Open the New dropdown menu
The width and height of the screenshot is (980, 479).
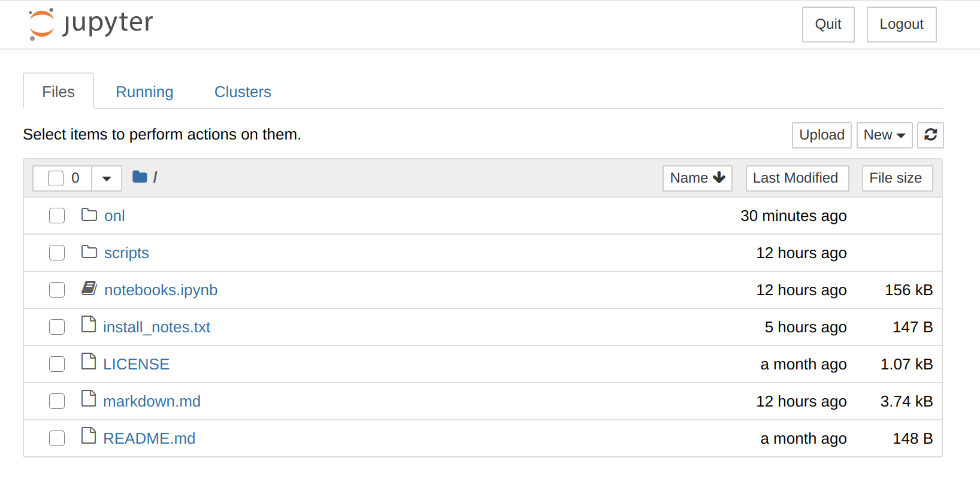coord(884,135)
